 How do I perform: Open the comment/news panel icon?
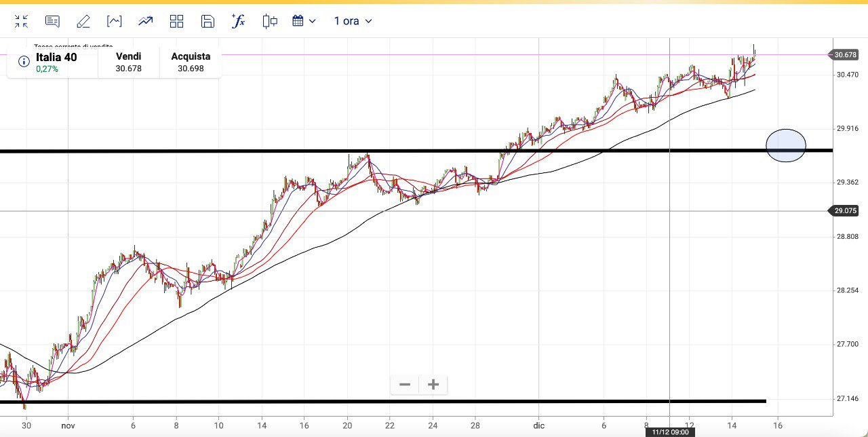click(x=52, y=21)
